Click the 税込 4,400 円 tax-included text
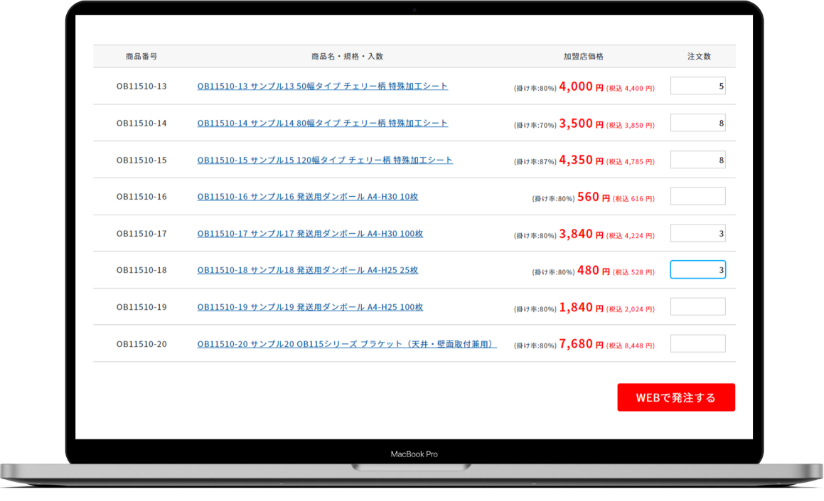Screen dimensions: 824x501 click(631, 88)
